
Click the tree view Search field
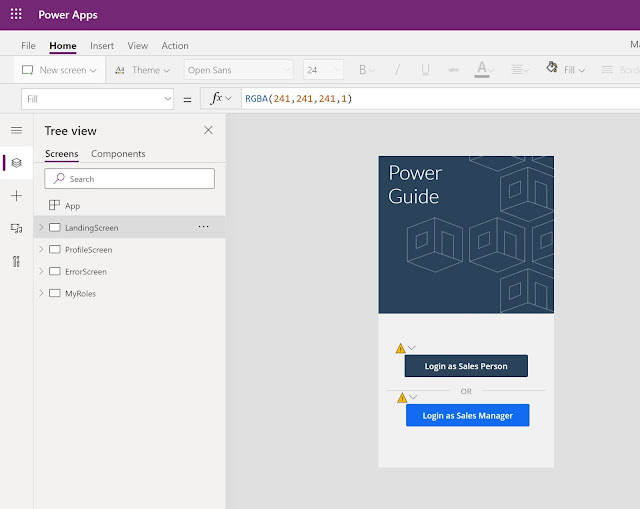click(129, 179)
